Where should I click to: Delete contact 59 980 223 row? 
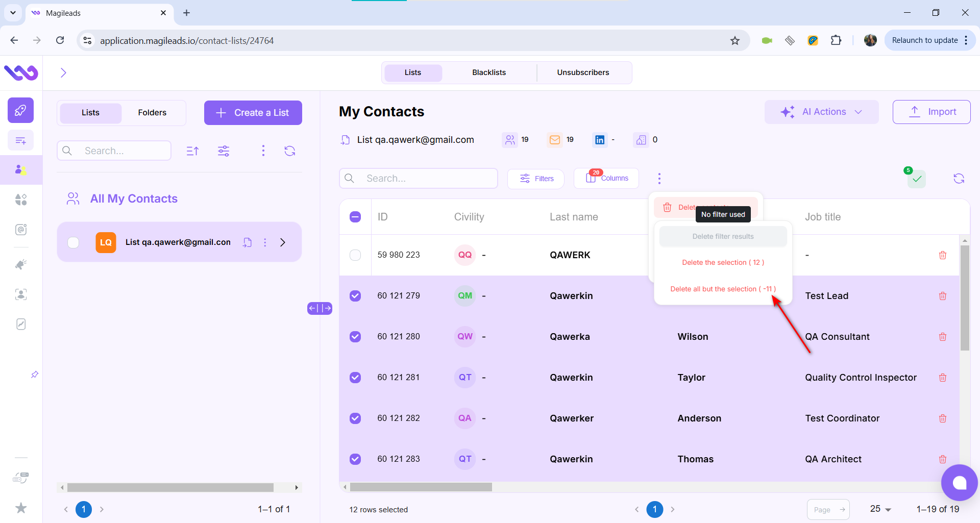coord(943,255)
